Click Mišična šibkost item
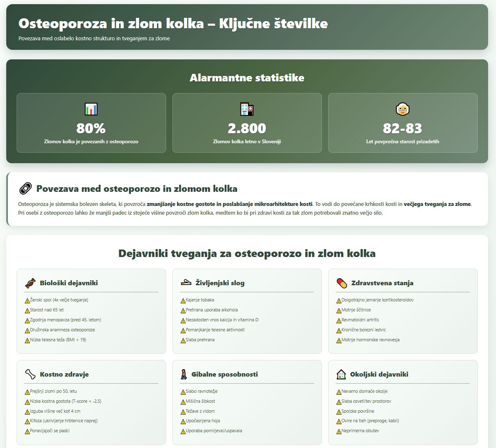Image resolution: width=496 pixels, height=448 pixels. click(200, 401)
